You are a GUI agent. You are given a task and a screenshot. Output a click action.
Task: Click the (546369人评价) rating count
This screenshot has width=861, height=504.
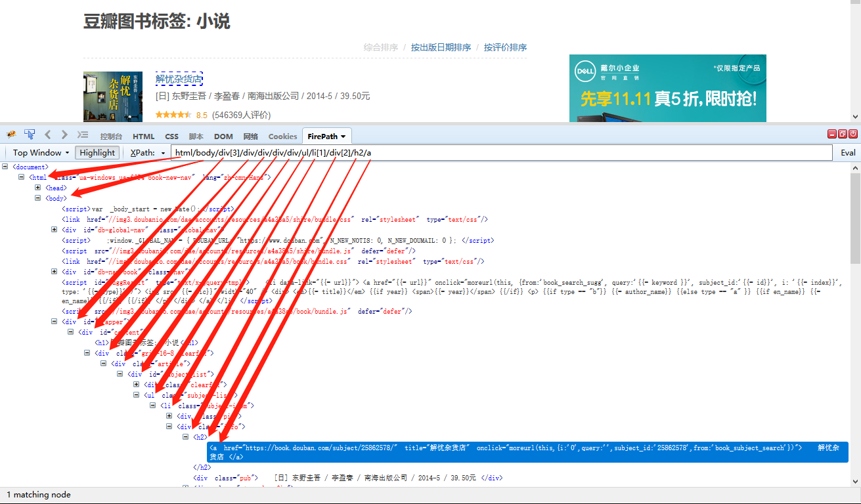(x=241, y=115)
